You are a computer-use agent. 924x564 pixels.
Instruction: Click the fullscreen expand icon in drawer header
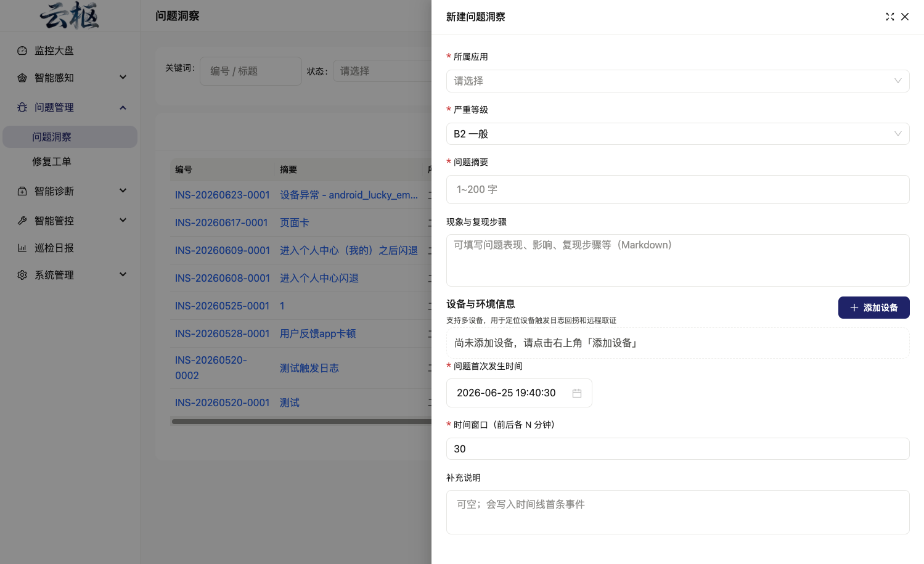(890, 17)
